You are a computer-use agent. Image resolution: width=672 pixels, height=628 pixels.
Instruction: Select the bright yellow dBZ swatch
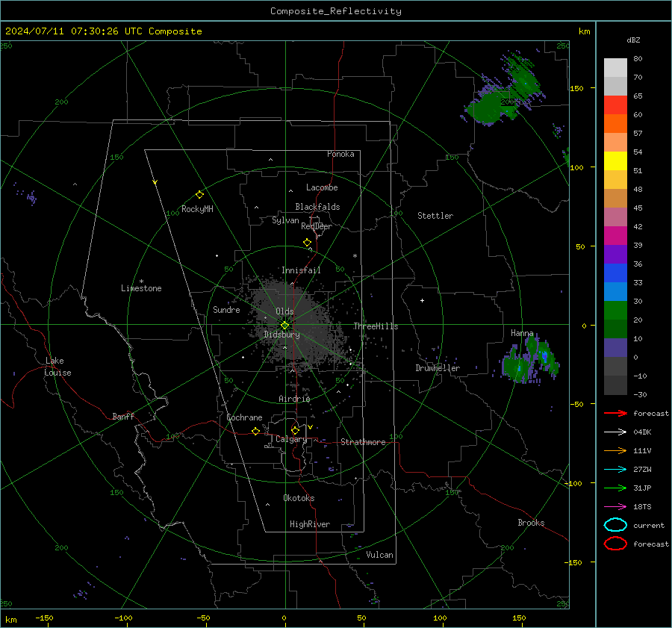[615, 161]
